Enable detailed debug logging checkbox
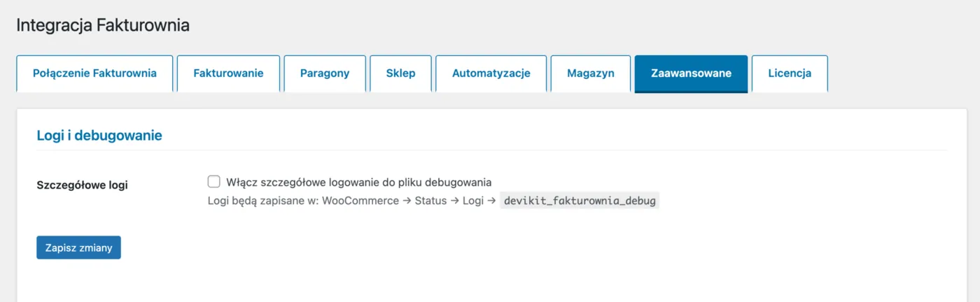Screen dimensions: 980x302 (x=214, y=182)
